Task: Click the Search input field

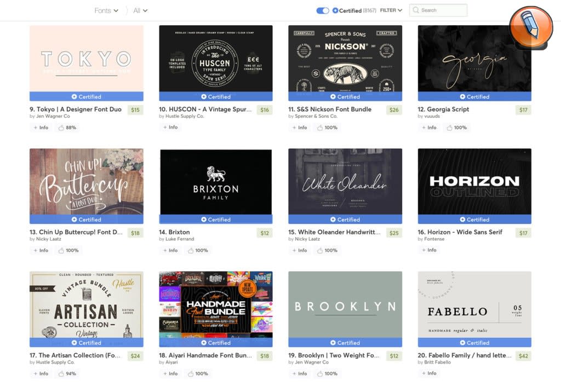Action: pos(438,10)
